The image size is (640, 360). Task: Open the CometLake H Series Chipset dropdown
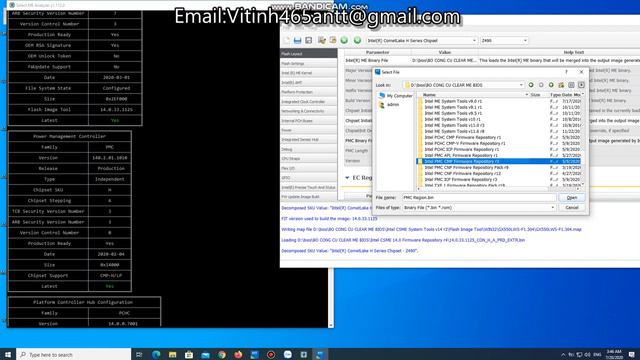[422, 40]
